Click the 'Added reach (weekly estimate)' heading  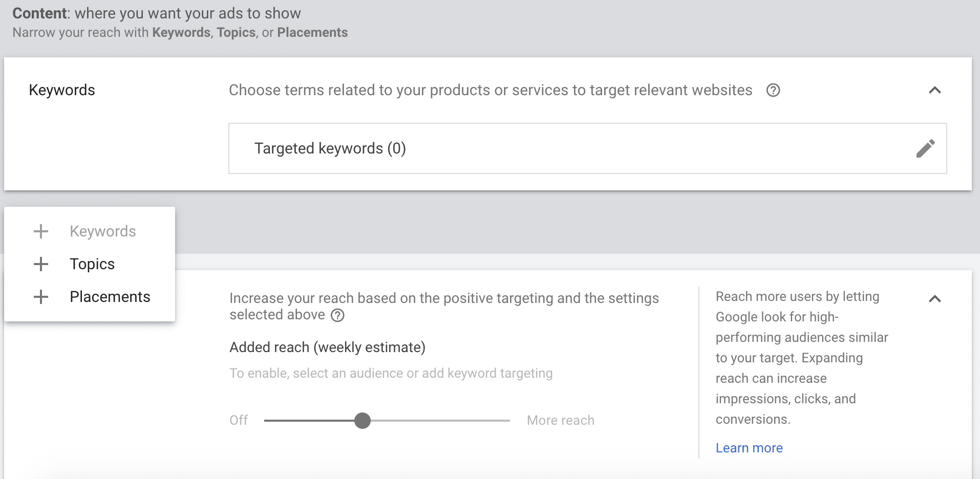327,347
